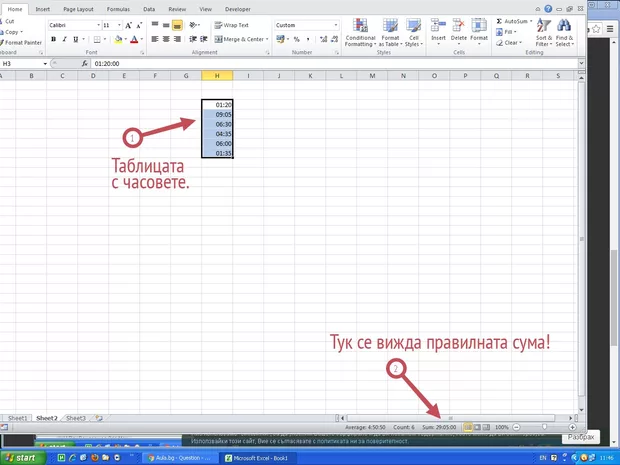Click the Delete cells button

459,32
